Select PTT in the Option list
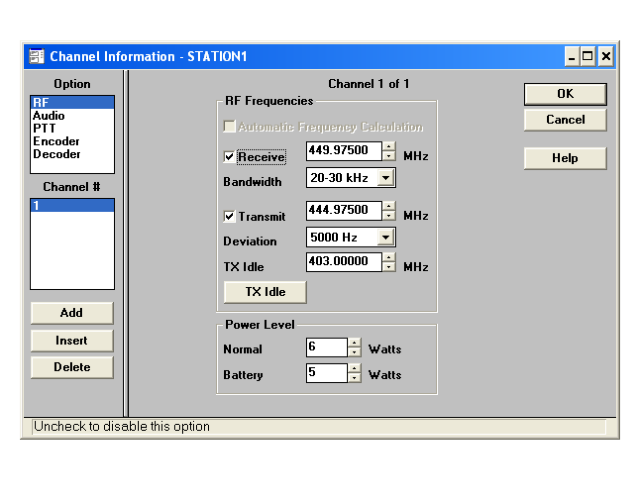The height and width of the screenshot is (480, 640). [44, 128]
